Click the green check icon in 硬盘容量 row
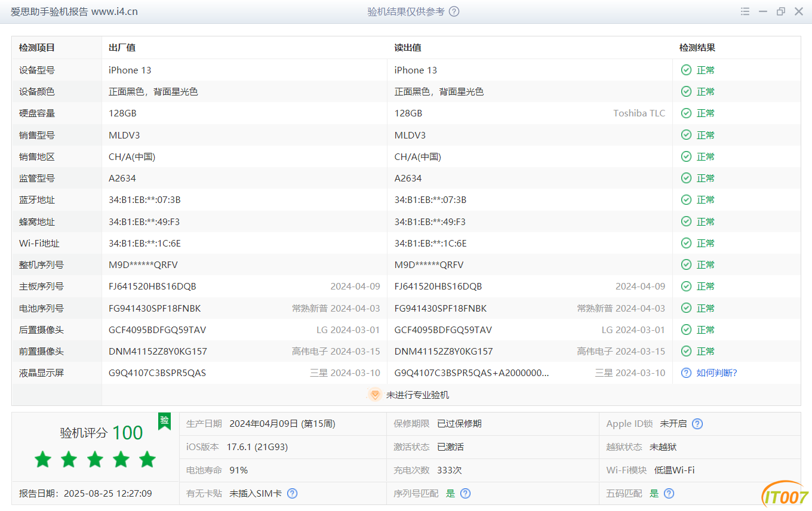 coord(687,113)
